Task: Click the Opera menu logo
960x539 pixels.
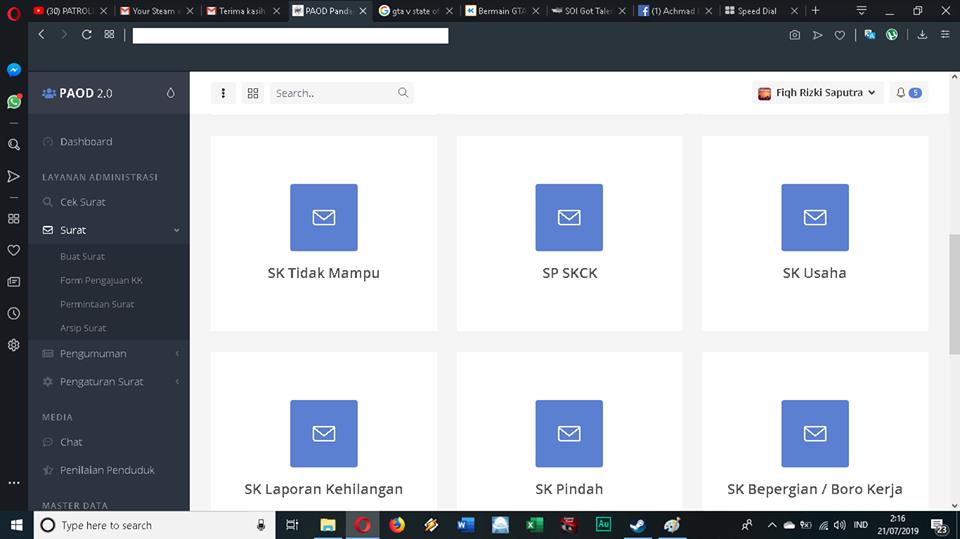Action: (x=13, y=13)
